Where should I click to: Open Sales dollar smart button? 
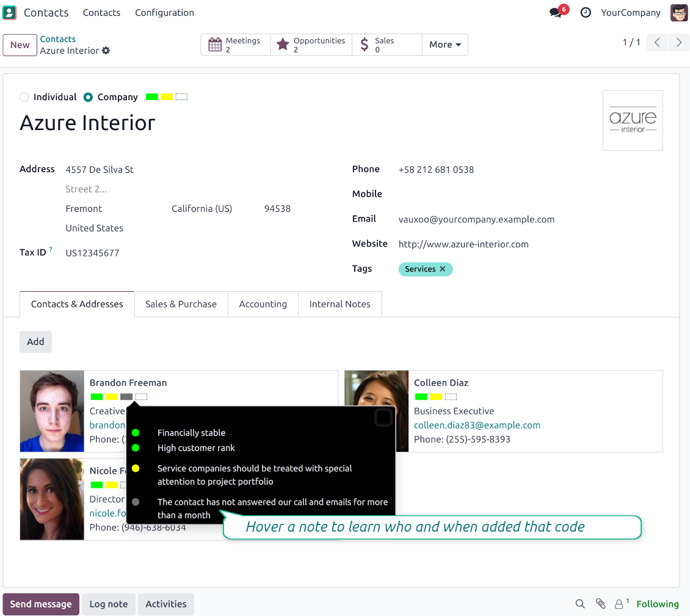387,45
